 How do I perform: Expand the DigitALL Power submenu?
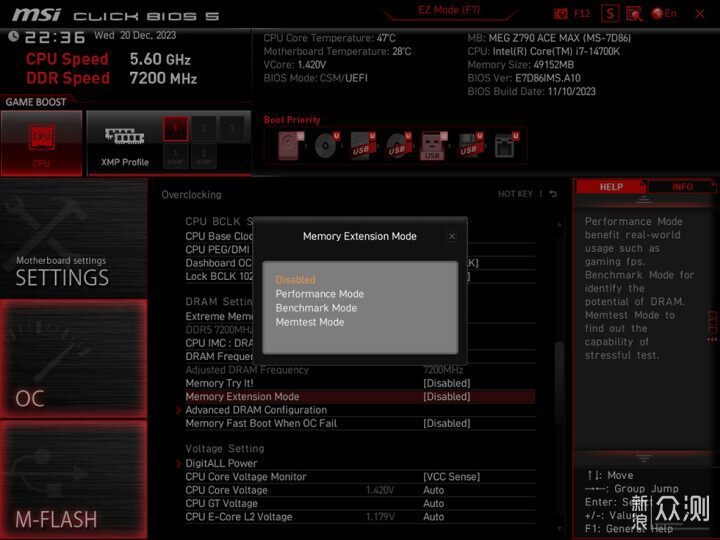pos(221,463)
